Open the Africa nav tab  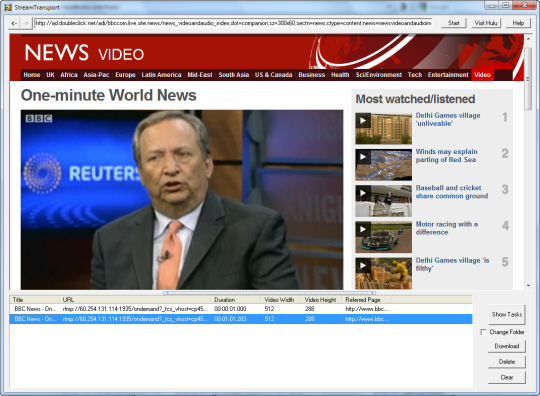[69, 75]
